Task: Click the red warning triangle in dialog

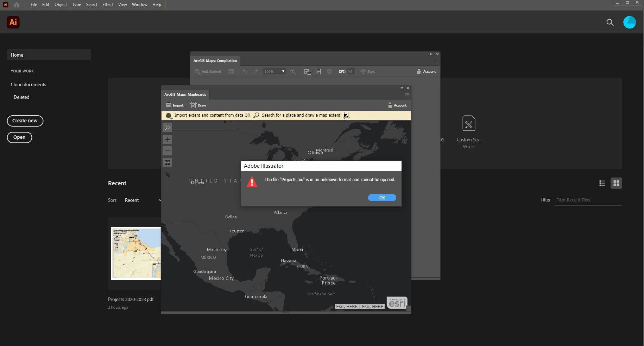Action: click(x=252, y=182)
